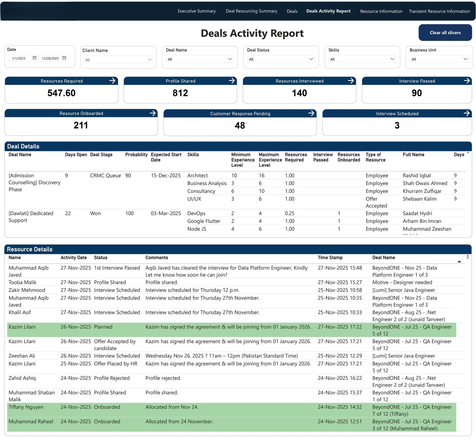Screen dimensions: 476x448
Task: Click arrow icon on Interview Scheduled card
Action: (x=466, y=113)
